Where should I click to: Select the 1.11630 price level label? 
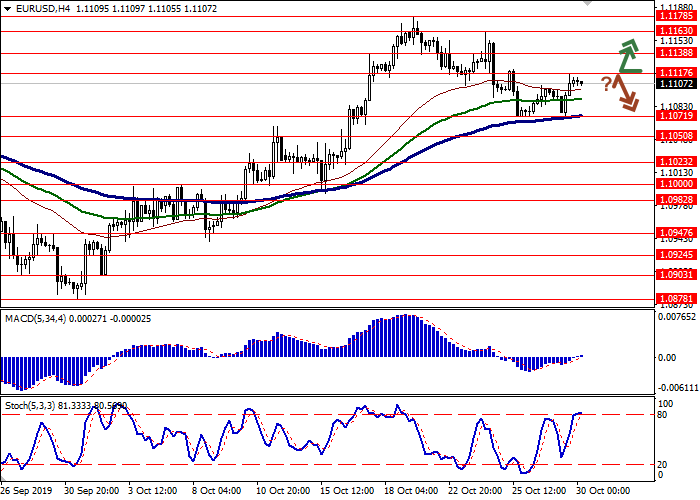click(676, 31)
